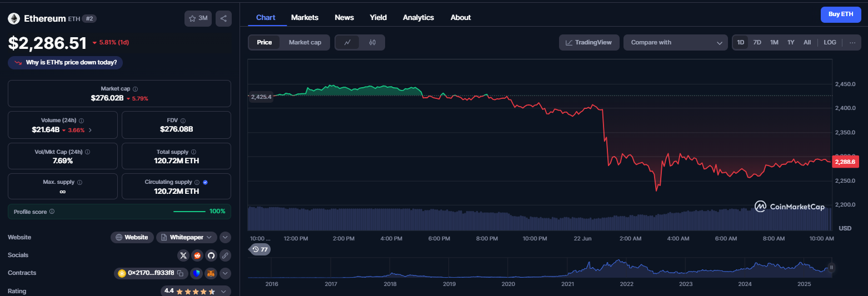This screenshot has height=296, width=868.
Task: Select the 1M time range
Action: [774, 42]
